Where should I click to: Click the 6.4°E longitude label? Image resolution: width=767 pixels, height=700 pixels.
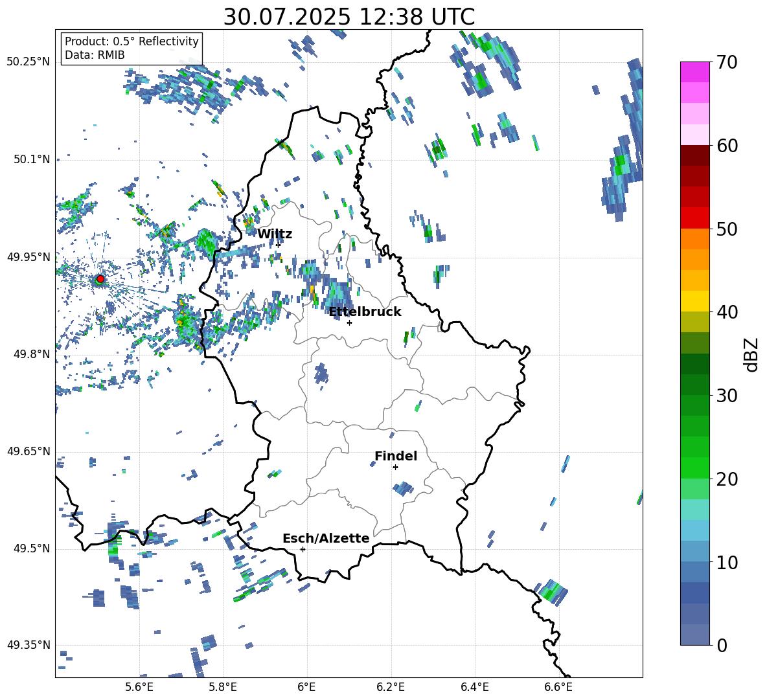click(x=474, y=687)
